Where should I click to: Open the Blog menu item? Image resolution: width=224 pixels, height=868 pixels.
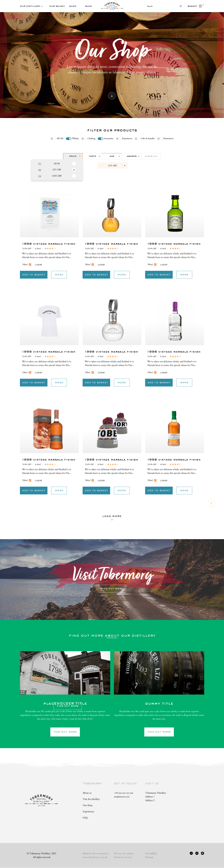point(88,6)
